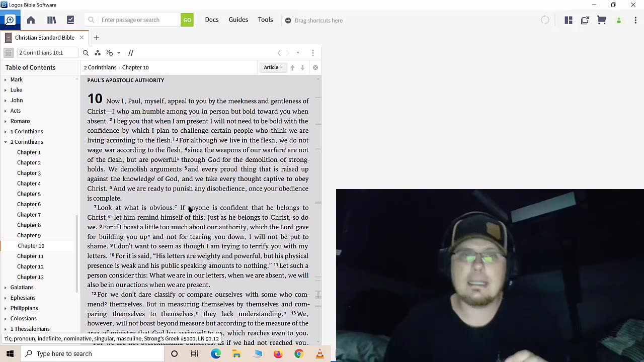Select Chapter 1 of 2 Corinthians
Screen dimensions: 644x362
point(29,152)
